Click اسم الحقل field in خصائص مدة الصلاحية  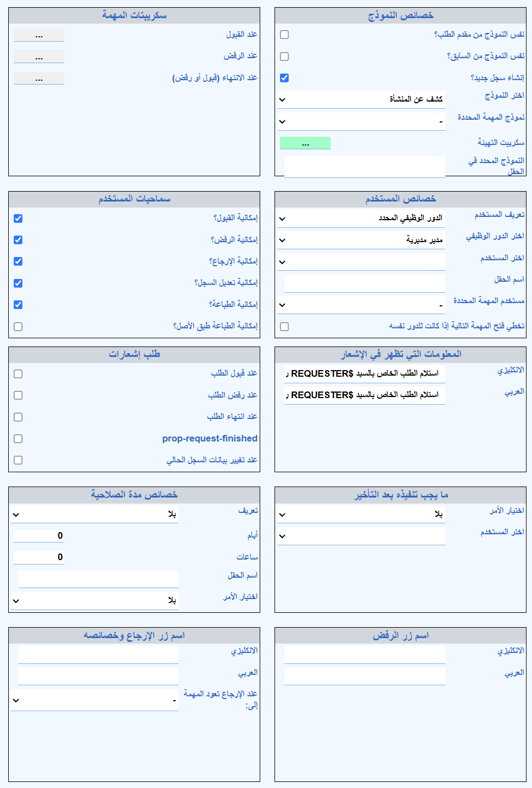pos(98,579)
